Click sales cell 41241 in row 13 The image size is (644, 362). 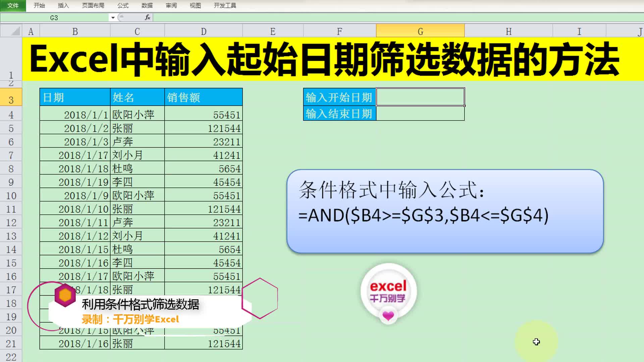click(204, 236)
